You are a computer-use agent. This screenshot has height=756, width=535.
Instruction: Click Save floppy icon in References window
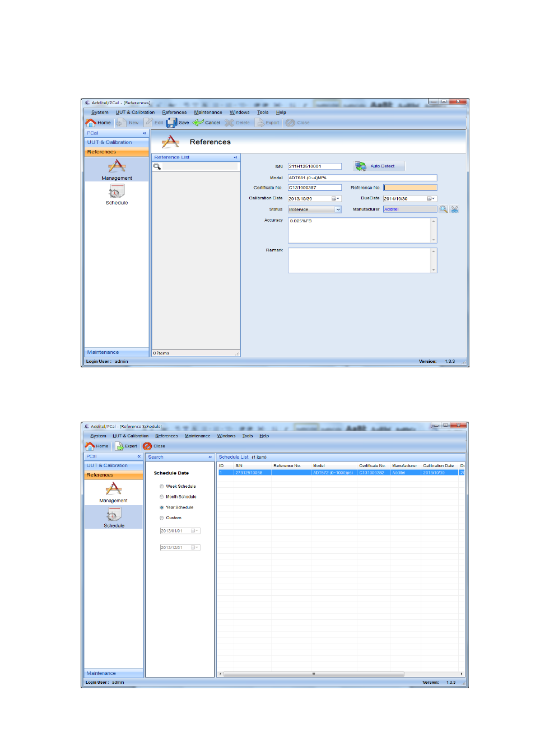[x=171, y=123]
